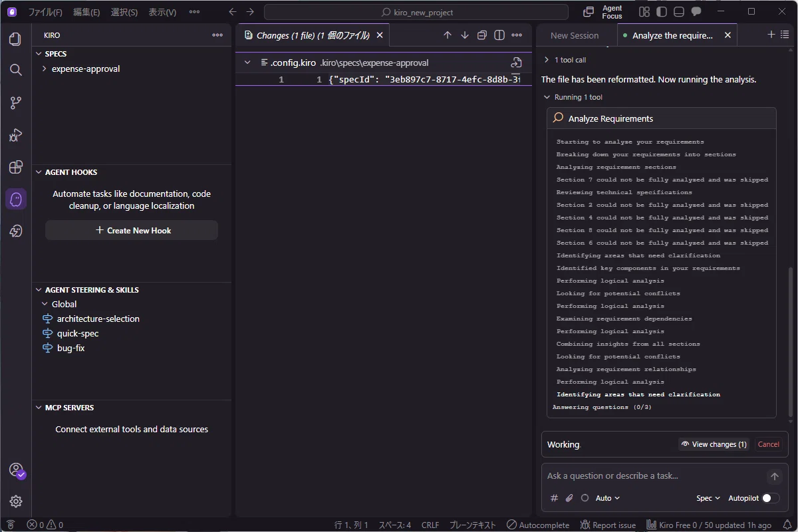
Task: Click the circle icon beside Auto
Action: [585, 498]
